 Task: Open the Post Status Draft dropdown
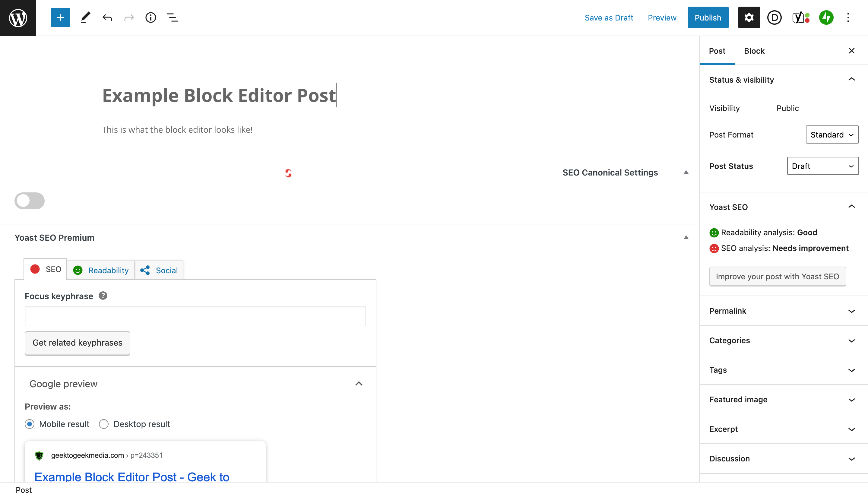822,166
